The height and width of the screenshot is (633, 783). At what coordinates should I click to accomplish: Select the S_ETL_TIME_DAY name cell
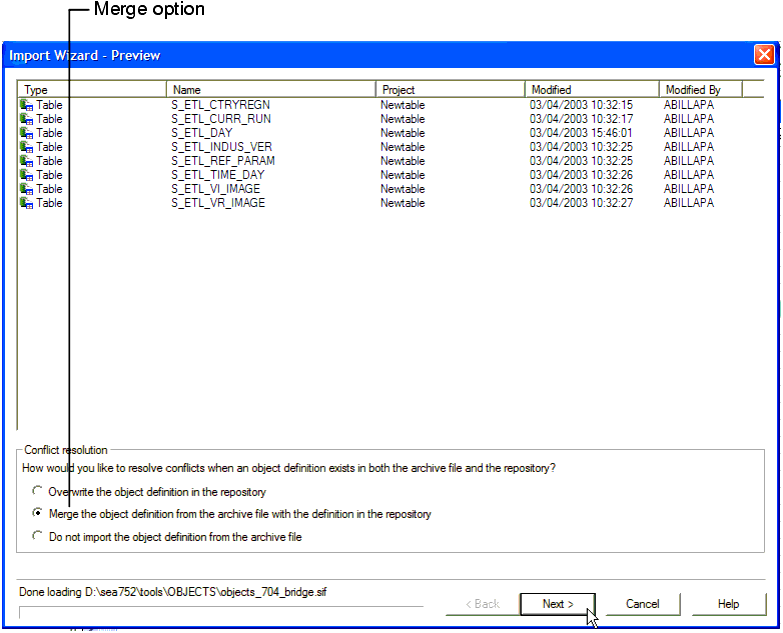(218, 175)
